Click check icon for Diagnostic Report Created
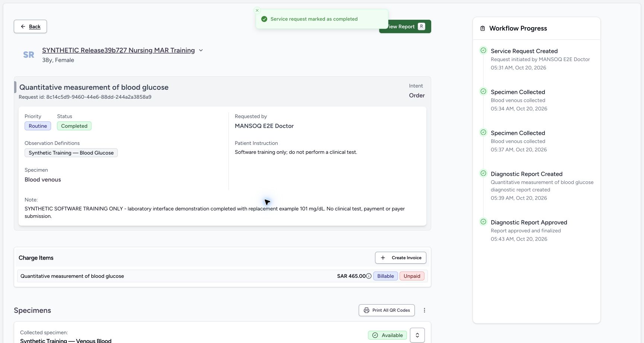Viewport: 644px width, 343px height. (483, 173)
